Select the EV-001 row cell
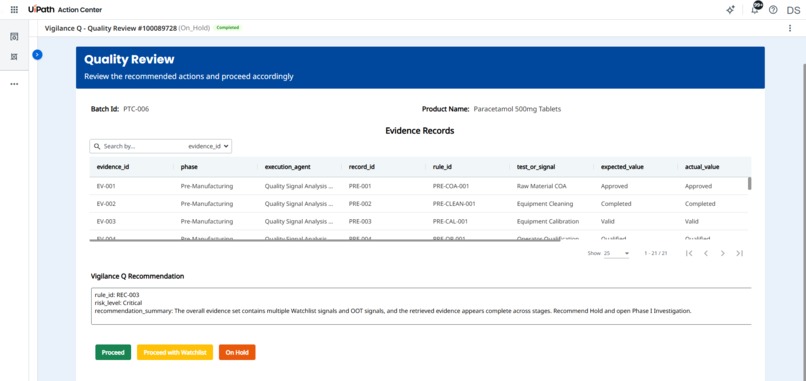 [106, 186]
